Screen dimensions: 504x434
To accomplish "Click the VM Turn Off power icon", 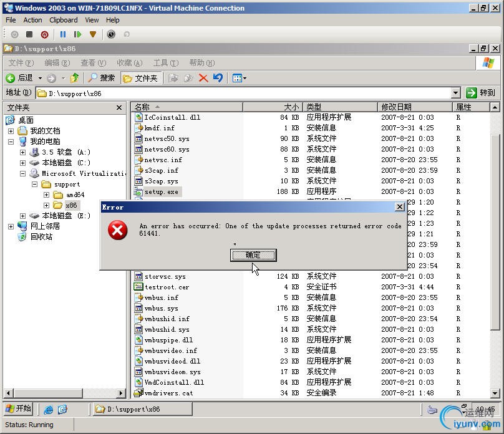I will (14, 34).
